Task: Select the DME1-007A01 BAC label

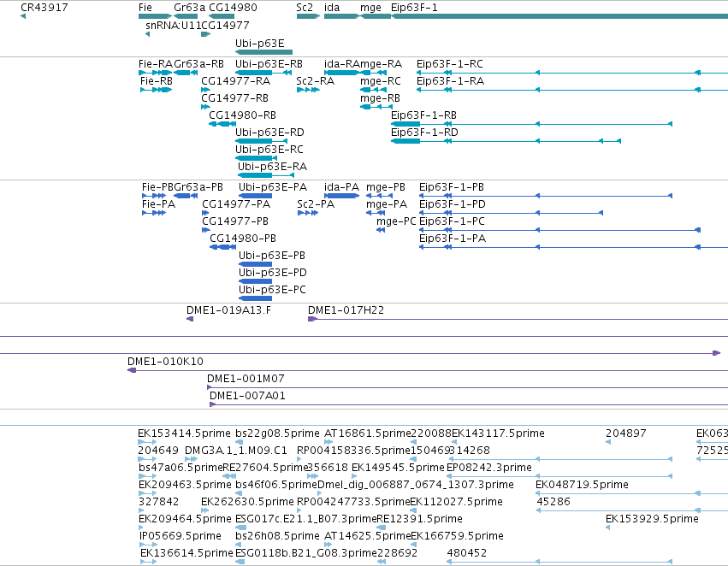Action: point(247,396)
